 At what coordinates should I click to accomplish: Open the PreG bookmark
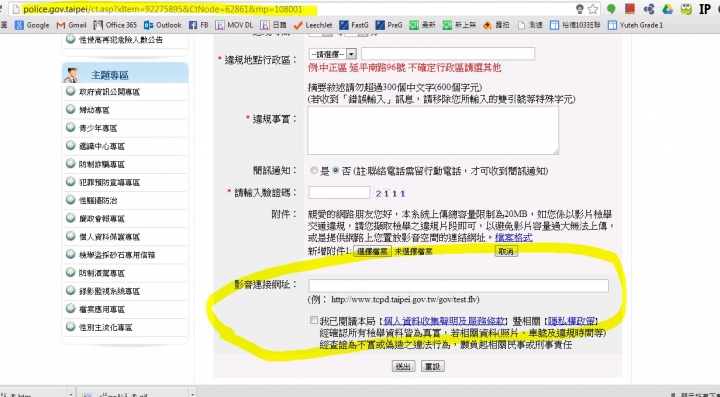pyautogui.click(x=389, y=25)
